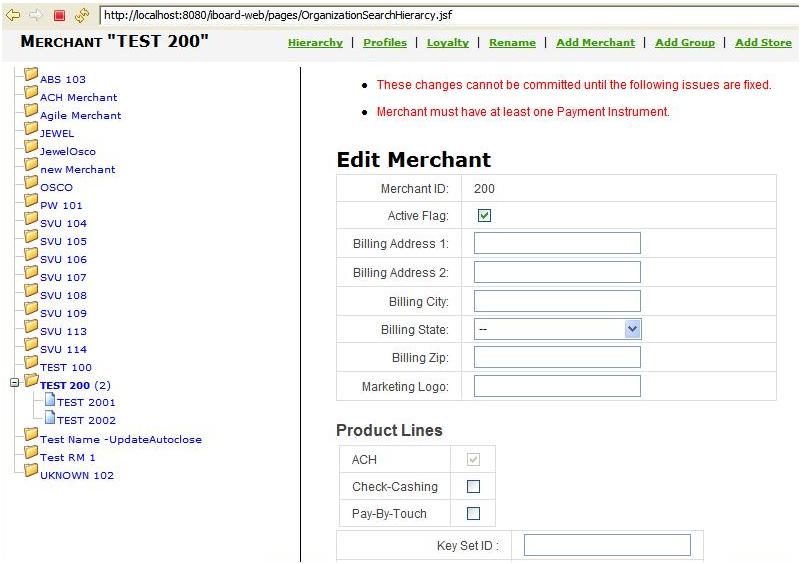Screen dimensions: 803x564
Task: Click the Billing Zip field
Action: pos(557,357)
